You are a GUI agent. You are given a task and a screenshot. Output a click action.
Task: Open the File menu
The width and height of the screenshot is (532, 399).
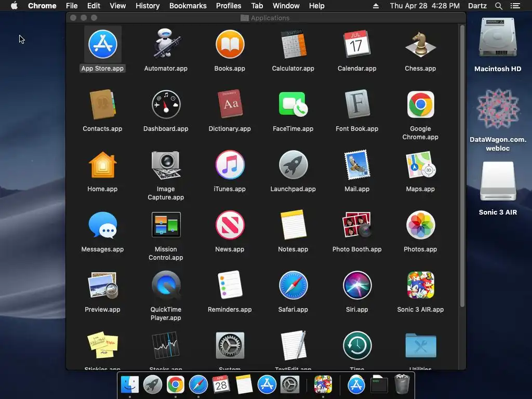pos(72,6)
